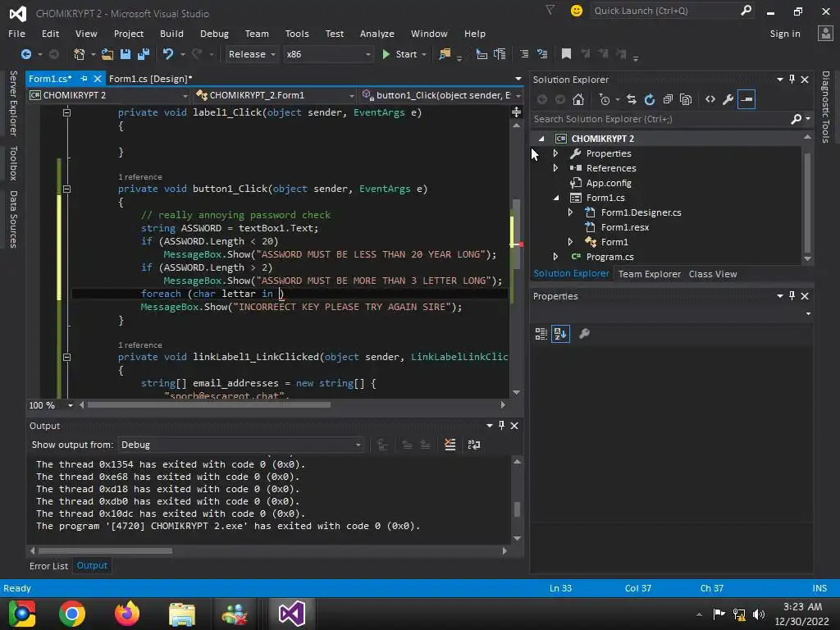840x630 pixels.
Task: Open the Toolbox side tab
Action: (x=13, y=163)
